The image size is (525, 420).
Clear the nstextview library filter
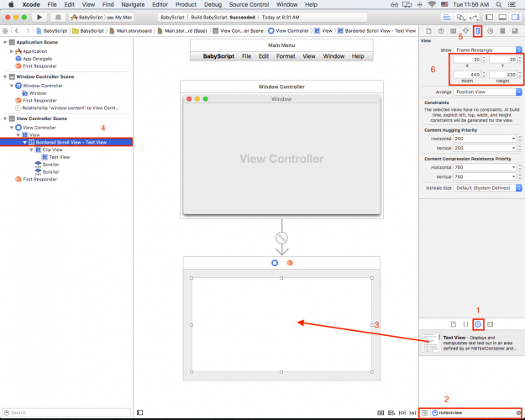(518, 412)
